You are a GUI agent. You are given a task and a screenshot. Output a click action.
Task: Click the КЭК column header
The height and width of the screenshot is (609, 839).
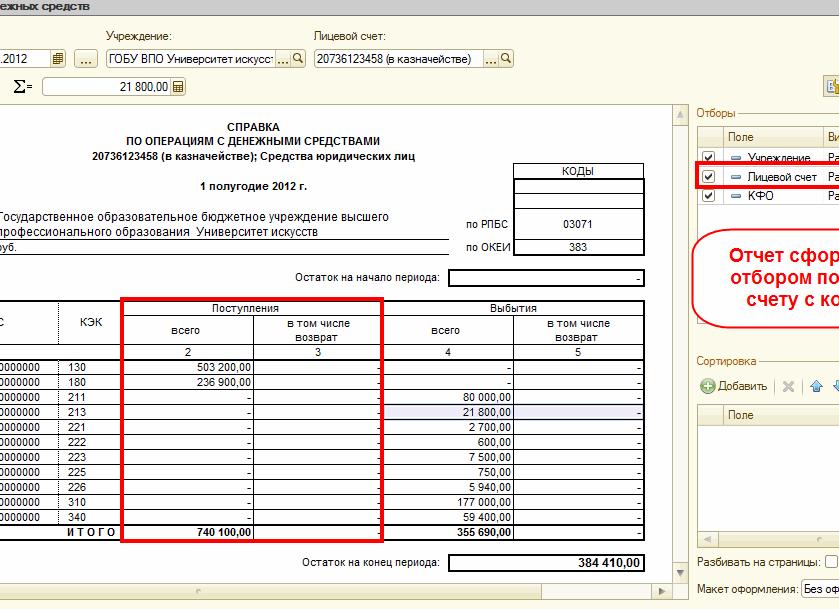point(90,322)
